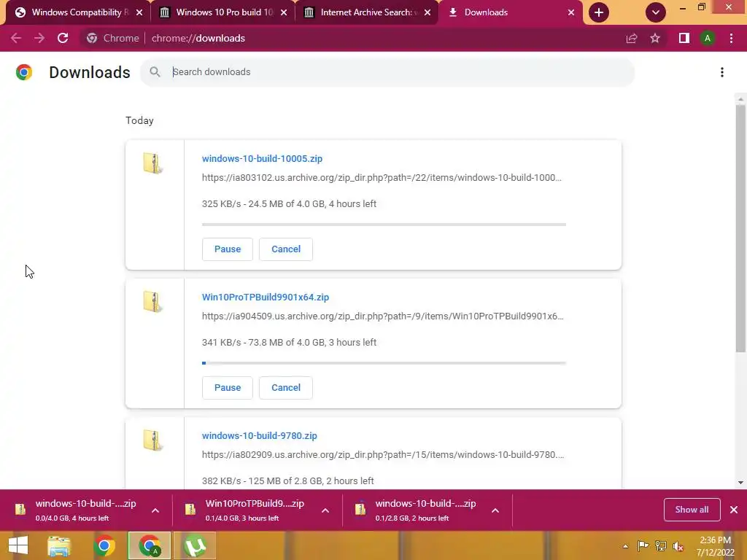Select the Downloads tab
This screenshot has width=747, height=560.
click(x=510, y=12)
